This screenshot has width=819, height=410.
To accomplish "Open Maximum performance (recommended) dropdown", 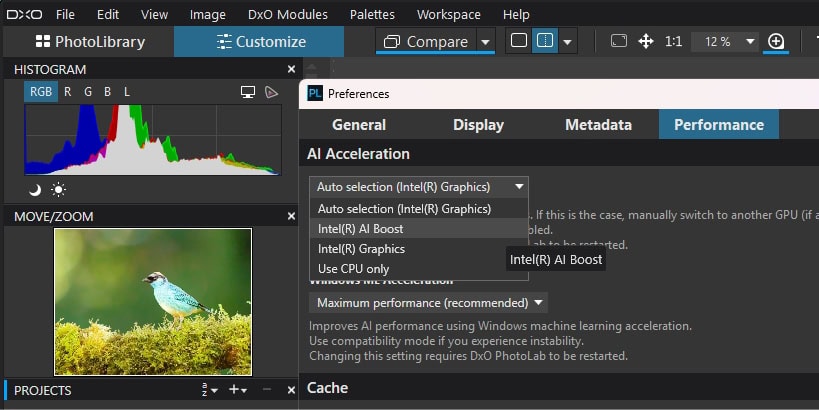I will (428, 303).
